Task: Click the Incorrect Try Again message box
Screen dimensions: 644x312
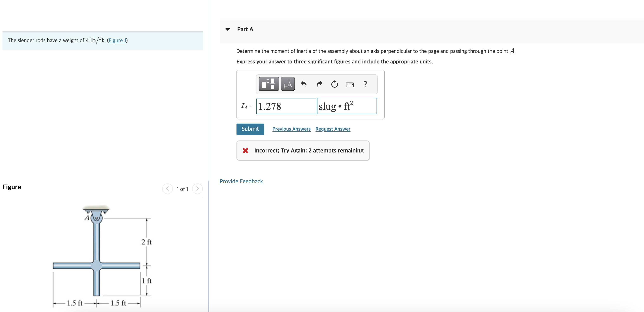Action: point(303,150)
